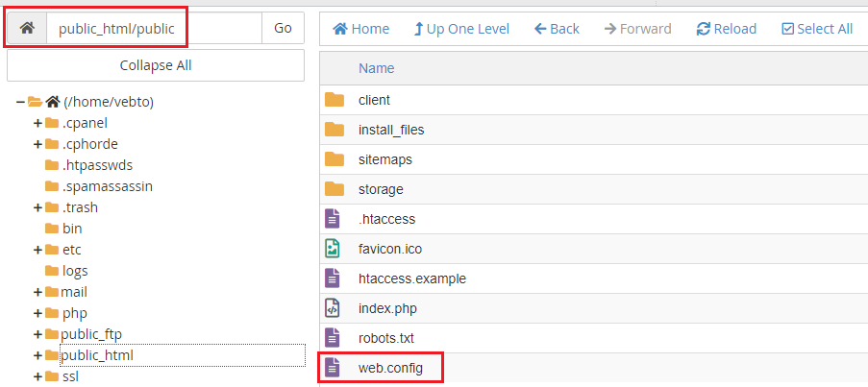Click Select All checkbox button
This screenshot has width=868, height=387.
coord(817,29)
